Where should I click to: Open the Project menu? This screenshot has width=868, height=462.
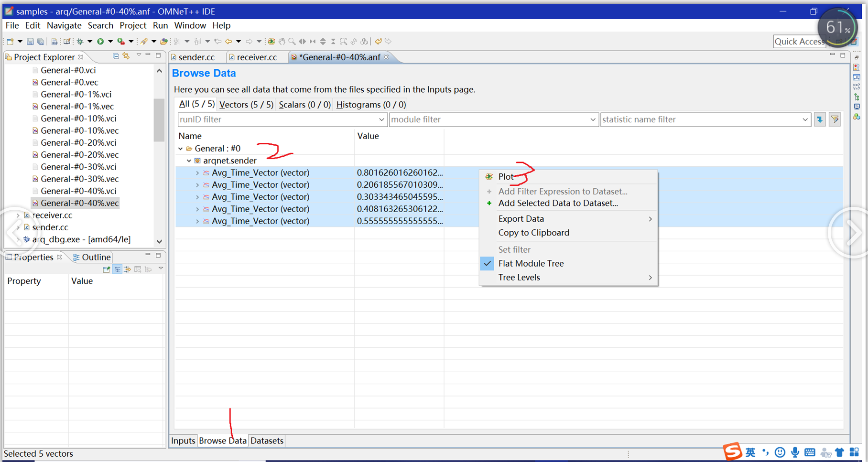tap(133, 25)
